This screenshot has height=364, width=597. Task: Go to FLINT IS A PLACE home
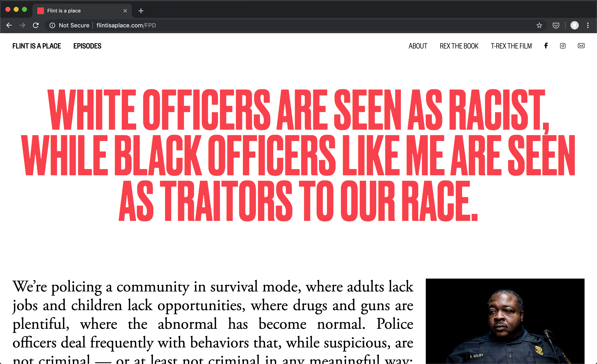[x=36, y=46]
